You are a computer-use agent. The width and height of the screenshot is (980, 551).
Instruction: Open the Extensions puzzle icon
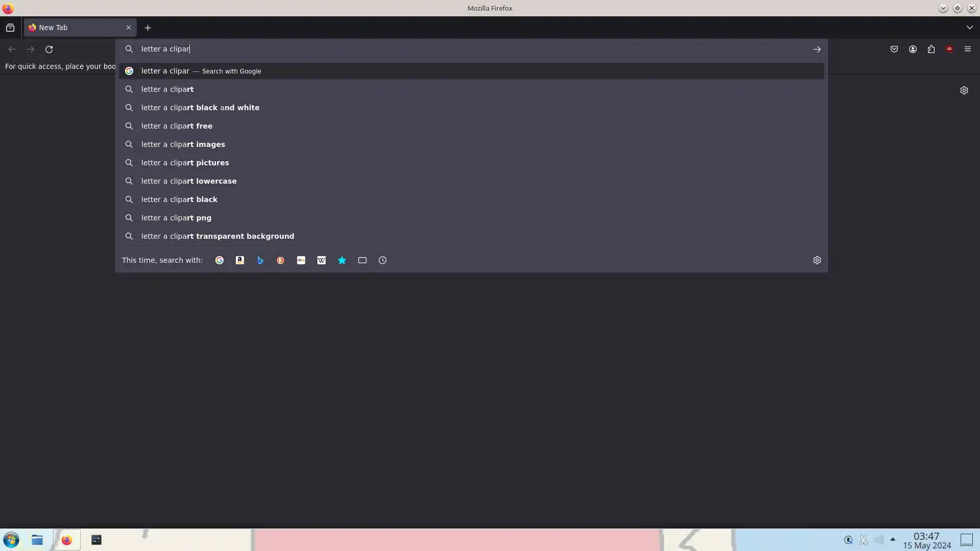pos(931,49)
